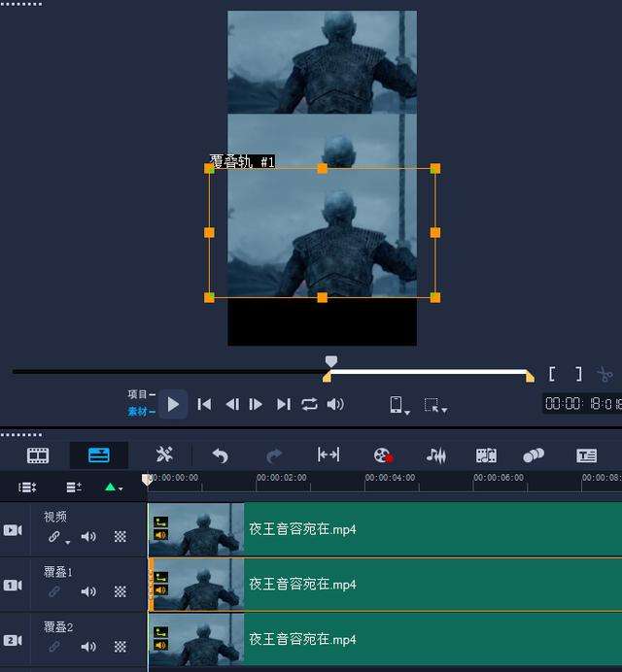Switch to storyboard view

coord(38,455)
